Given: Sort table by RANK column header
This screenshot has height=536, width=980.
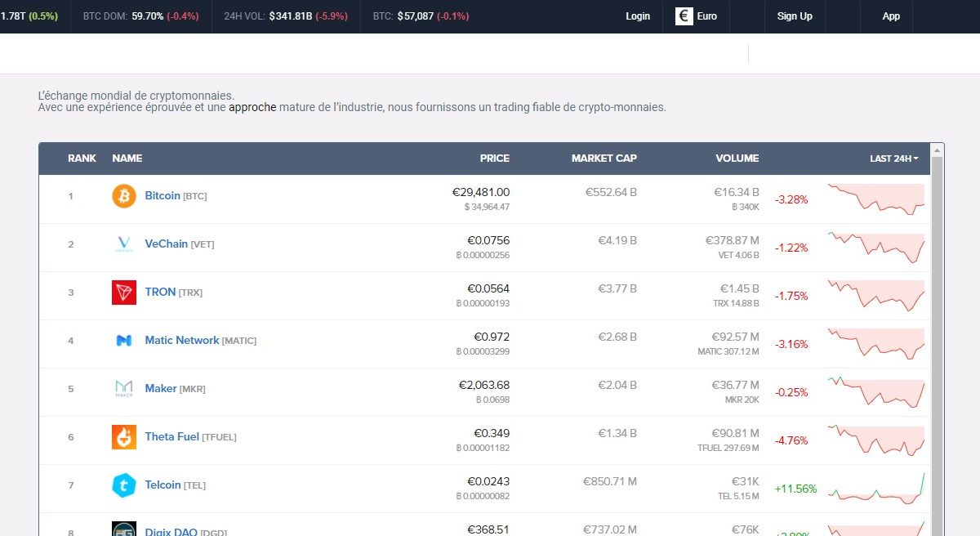Looking at the screenshot, I should point(82,159).
